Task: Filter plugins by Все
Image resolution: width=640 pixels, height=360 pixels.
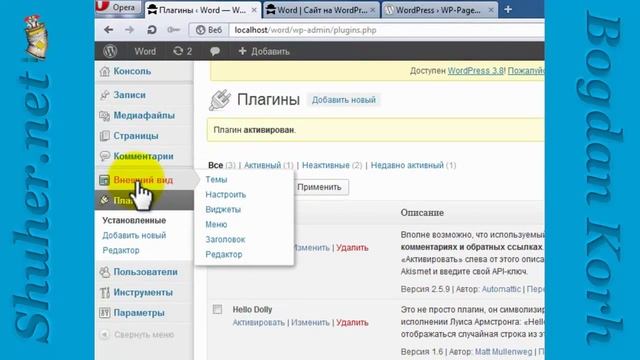Action: click(216, 165)
